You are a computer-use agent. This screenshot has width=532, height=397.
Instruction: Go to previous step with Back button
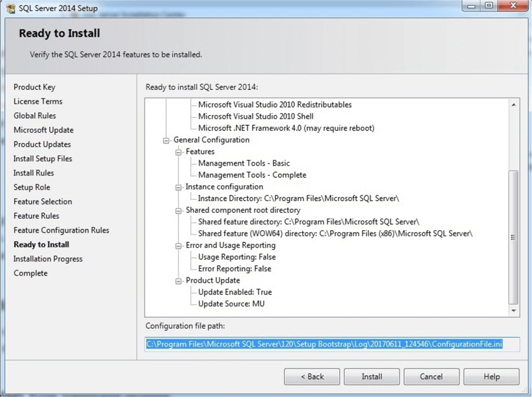coord(312,377)
